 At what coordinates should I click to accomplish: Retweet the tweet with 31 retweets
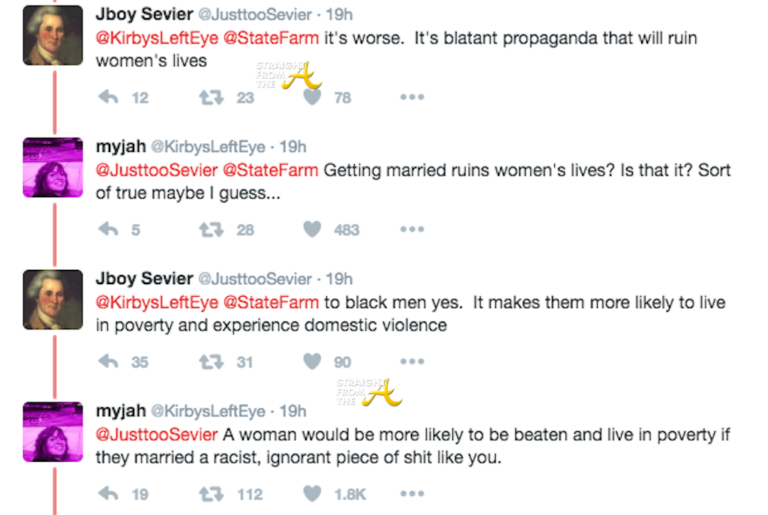(x=211, y=362)
